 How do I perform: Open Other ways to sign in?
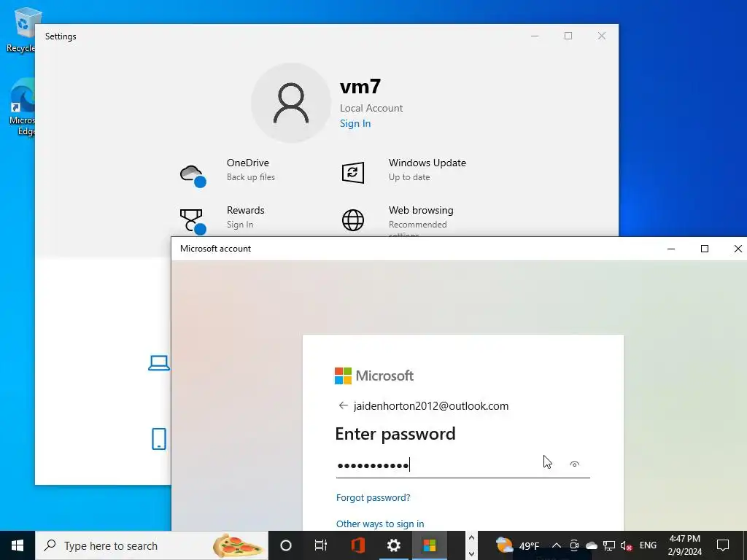379,524
